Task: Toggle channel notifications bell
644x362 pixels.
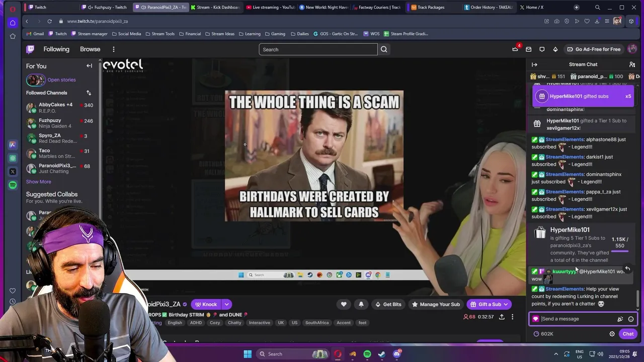Action: click(x=361, y=304)
